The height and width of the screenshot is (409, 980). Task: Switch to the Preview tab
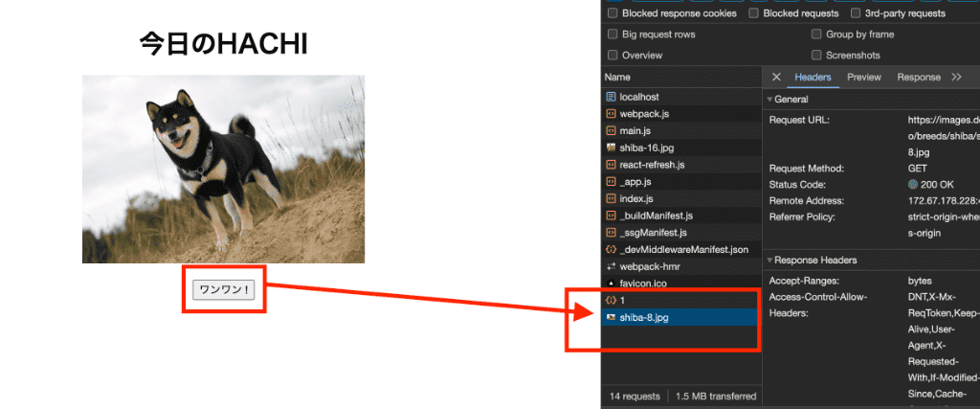[x=864, y=77]
